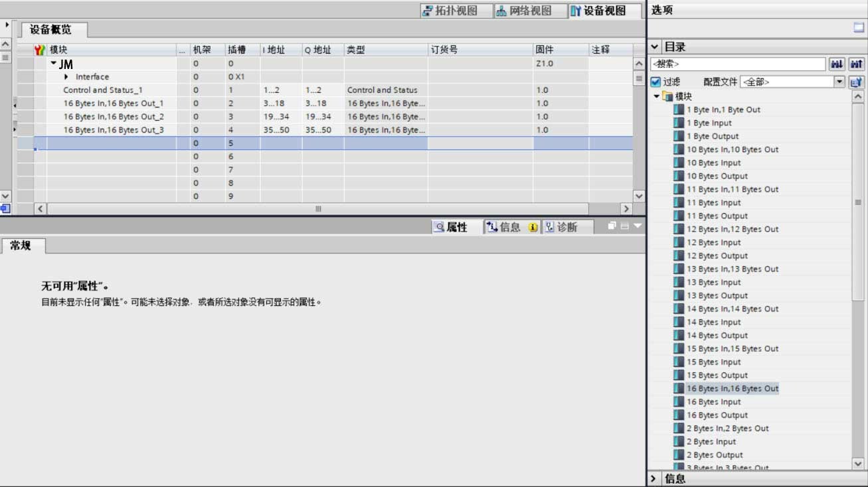Click the 搜索 catalog search field
868x487 pixels.
click(x=737, y=64)
